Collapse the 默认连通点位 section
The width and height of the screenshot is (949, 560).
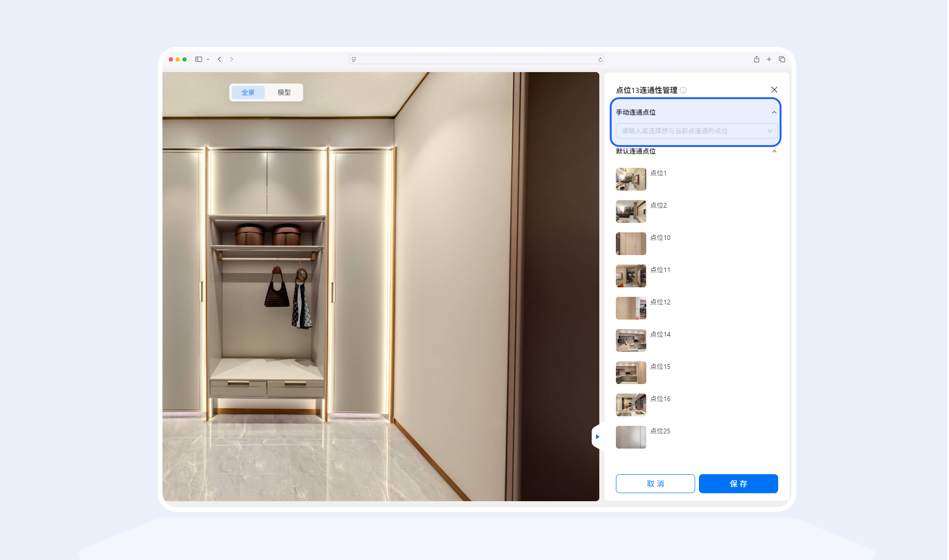[774, 151]
